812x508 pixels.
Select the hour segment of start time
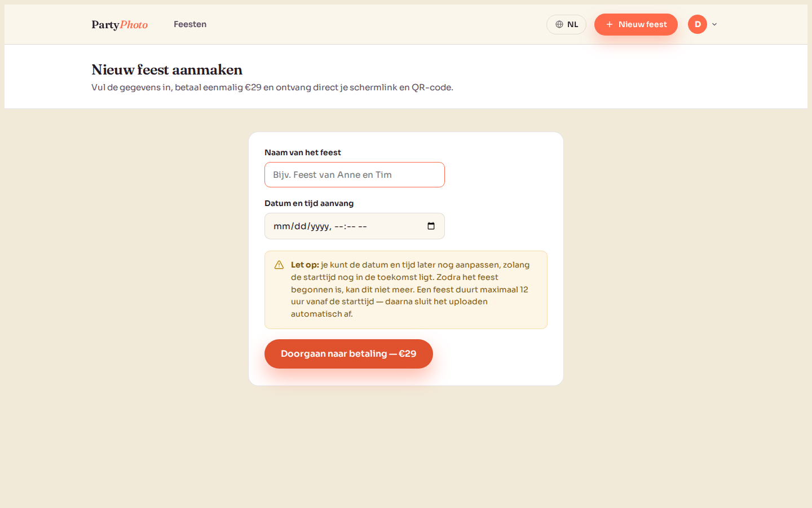tap(338, 226)
